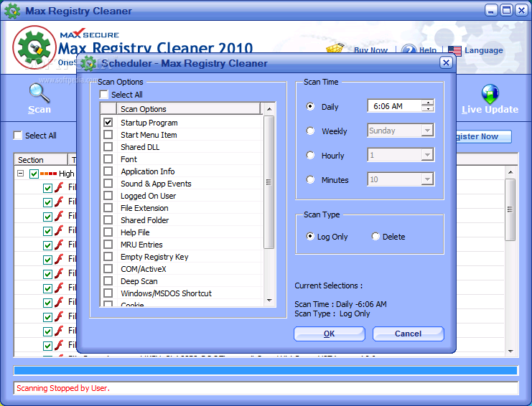Click the Max Registry Cleaner gear logo
The width and height of the screenshot is (532, 406).
(34, 47)
